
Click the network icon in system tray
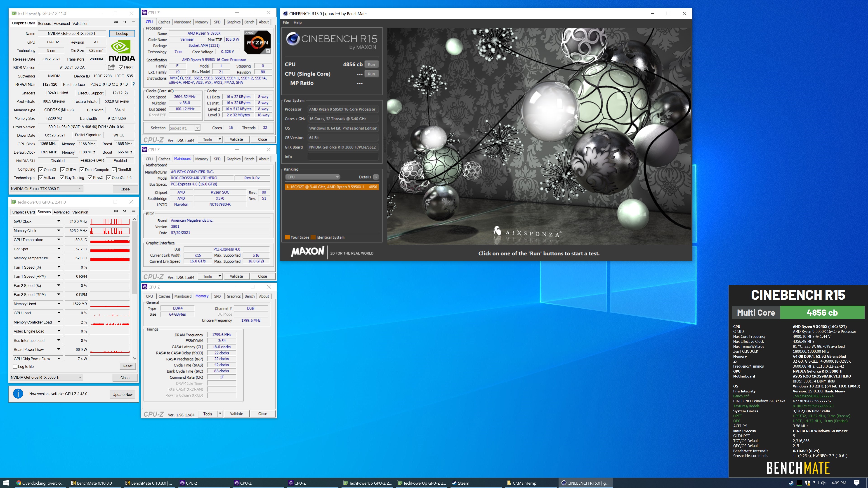click(816, 483)
